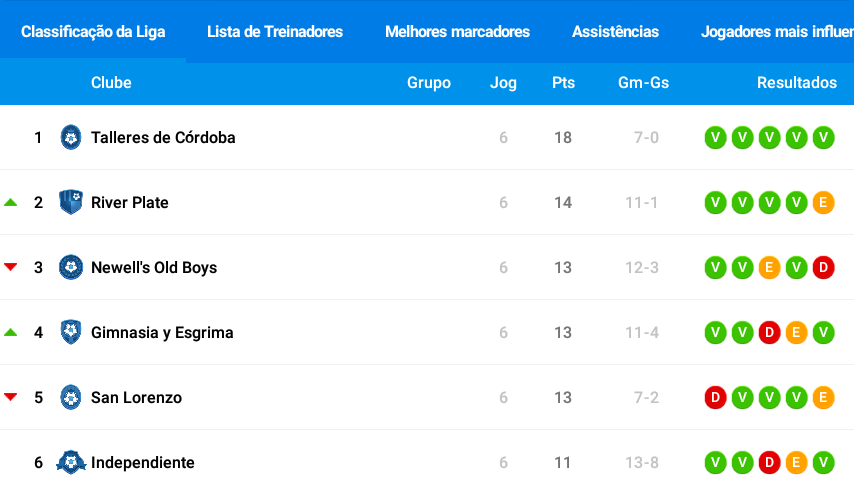Image resolution: width=854 pixels, height=480 pixels.
Task: Click the Gimnasia y Esgrima club crest
Action: 71,332
